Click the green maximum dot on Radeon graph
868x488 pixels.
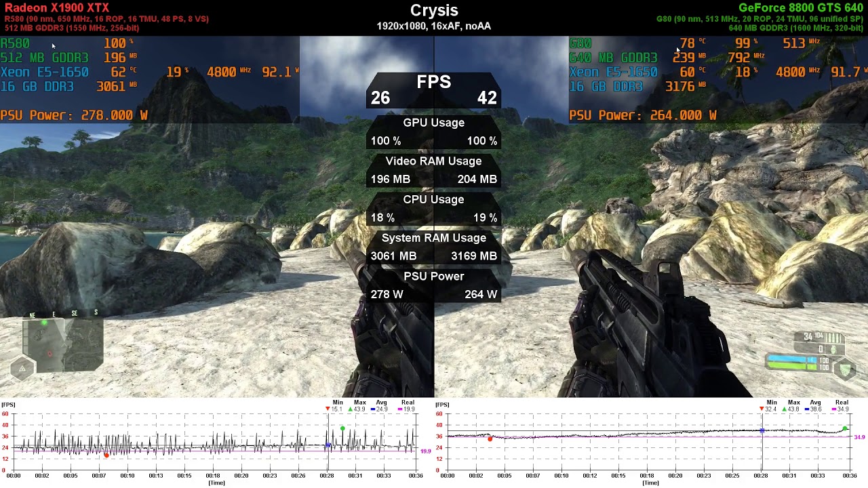click(342, 429)
